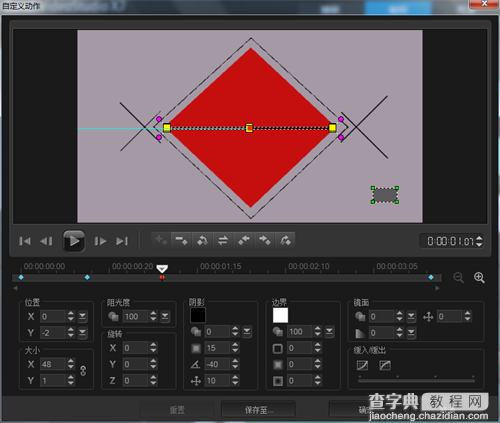This screenshot has width=500, height=423.
Task: Reverse key frames in toolbar
Action: 223,240
